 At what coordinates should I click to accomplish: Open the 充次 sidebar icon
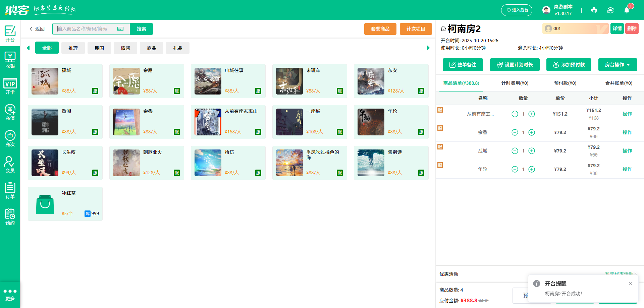(x=10, y=138)
